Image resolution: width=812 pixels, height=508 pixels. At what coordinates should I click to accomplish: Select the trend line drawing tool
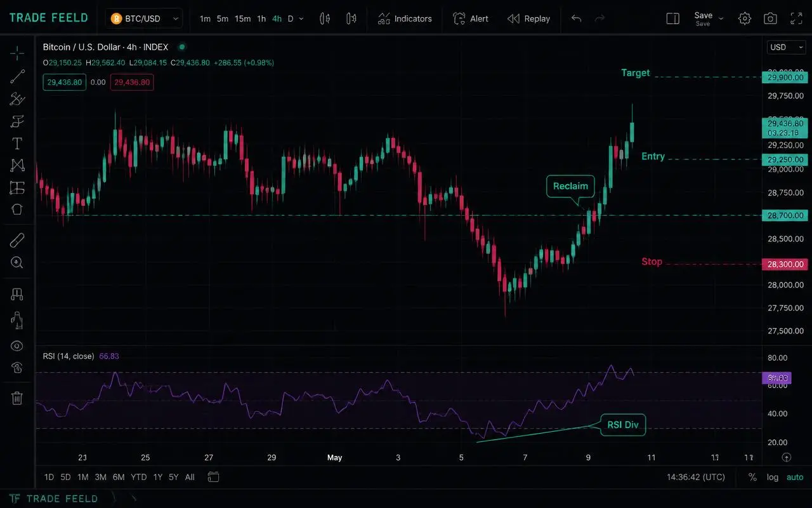coord(17,76)
